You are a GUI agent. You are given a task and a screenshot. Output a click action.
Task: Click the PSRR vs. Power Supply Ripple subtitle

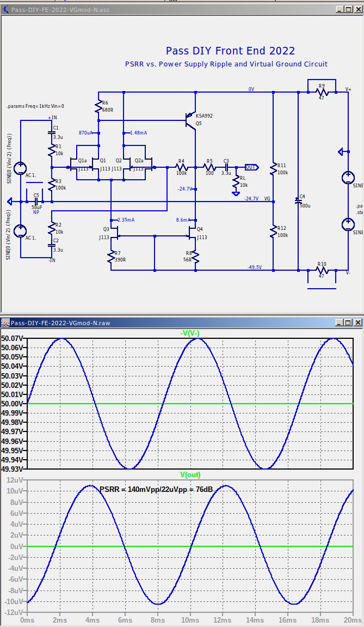coord(226,64)
